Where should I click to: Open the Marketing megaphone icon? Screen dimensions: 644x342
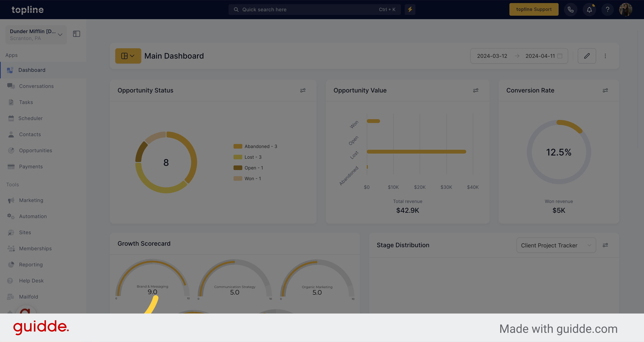11,200
